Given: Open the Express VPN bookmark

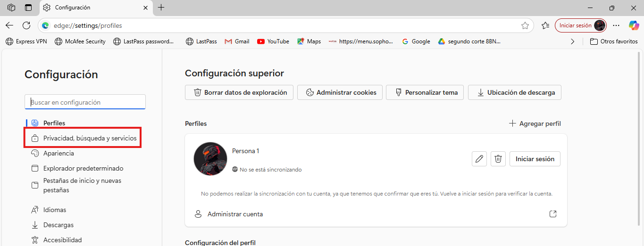Looking at the screenshot, I should 26,41.
